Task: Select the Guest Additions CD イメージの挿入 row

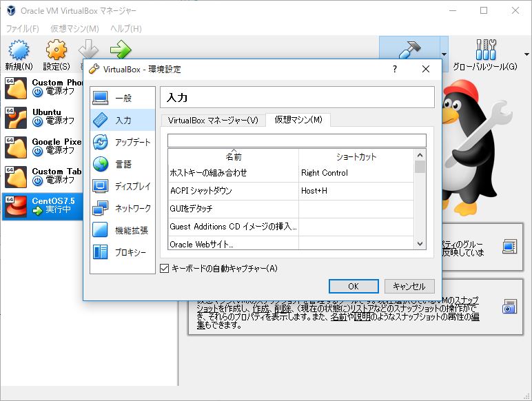Action: [x=291, y=227]
